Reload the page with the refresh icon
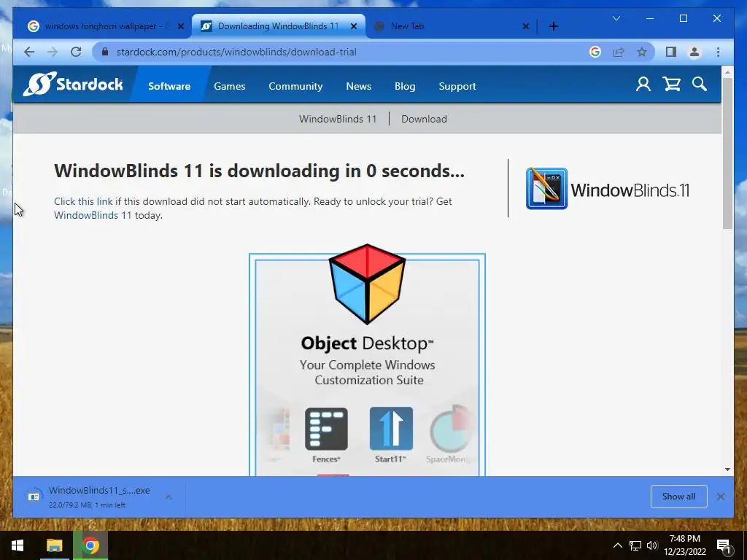 pos(76,52)
